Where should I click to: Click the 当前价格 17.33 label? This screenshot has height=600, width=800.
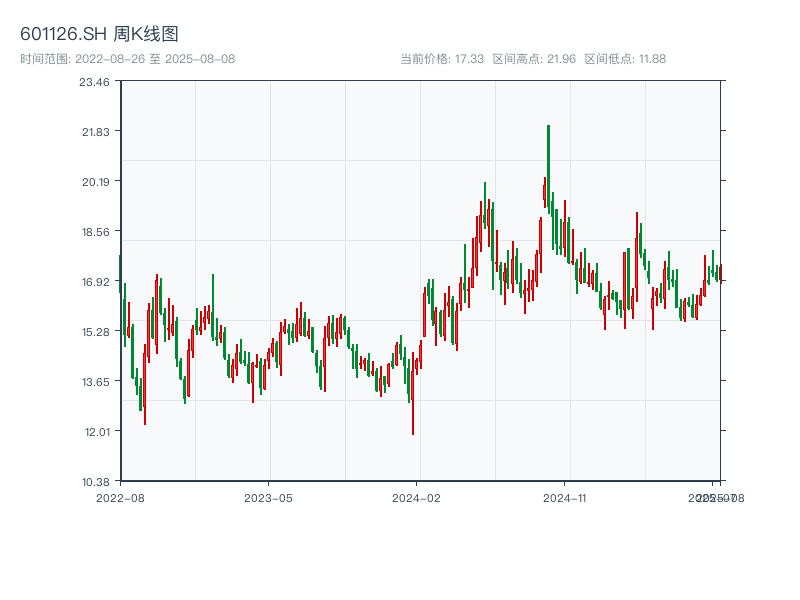coord(442,59)
